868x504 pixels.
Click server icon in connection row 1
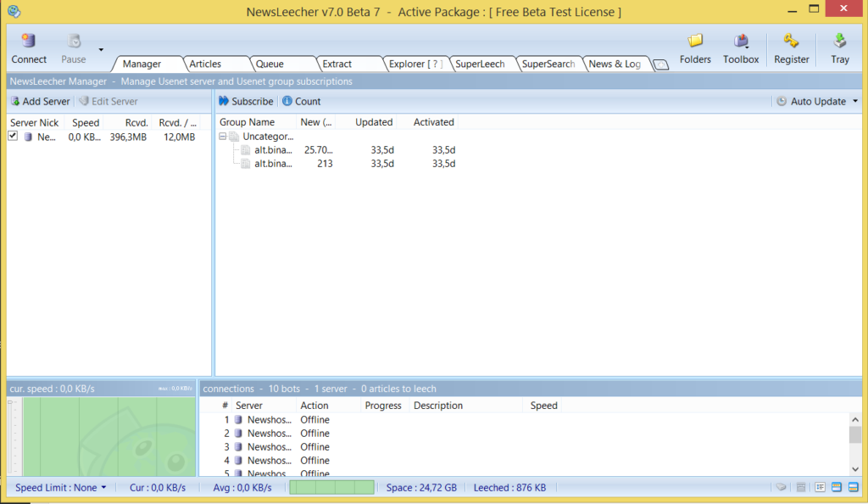click(238, 420)
